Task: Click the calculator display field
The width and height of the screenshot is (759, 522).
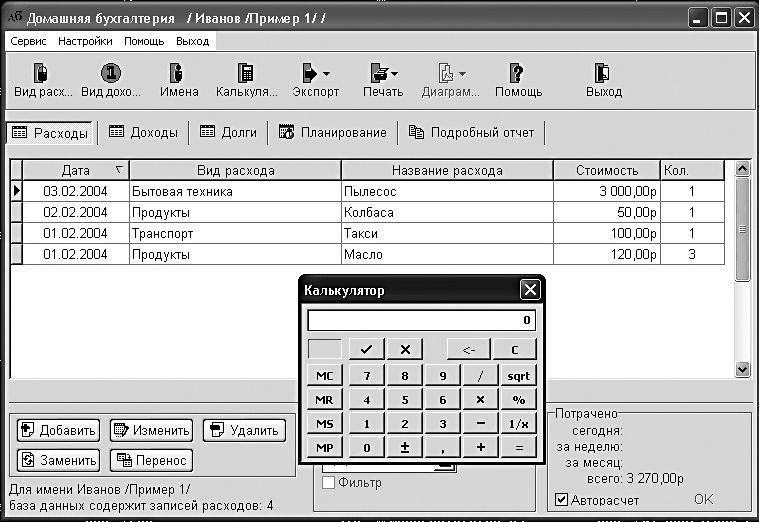Action: point(421,321)
